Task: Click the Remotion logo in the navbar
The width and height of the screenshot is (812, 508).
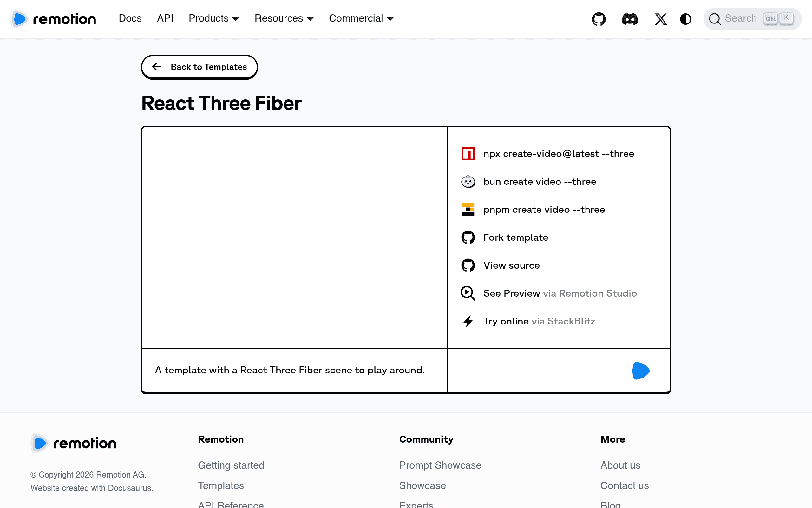Action: coord(54,19)
